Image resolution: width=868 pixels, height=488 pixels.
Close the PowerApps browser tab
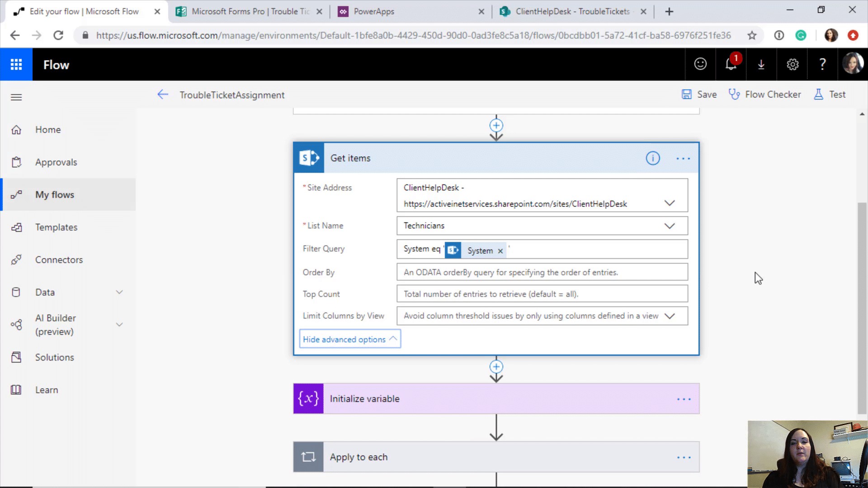(481, 12)
